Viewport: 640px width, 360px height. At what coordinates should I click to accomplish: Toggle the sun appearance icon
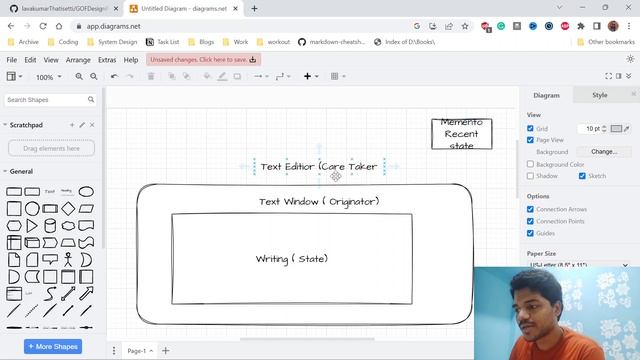[630, 59]
